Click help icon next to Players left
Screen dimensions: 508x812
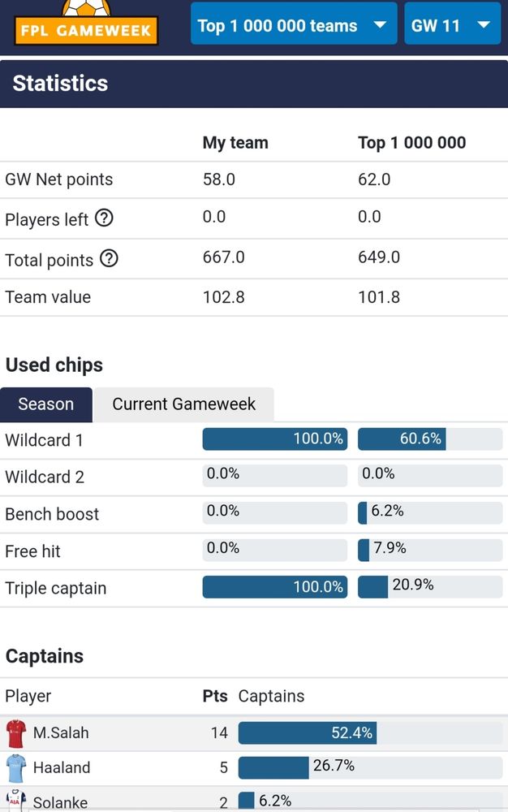coord(104,218)
